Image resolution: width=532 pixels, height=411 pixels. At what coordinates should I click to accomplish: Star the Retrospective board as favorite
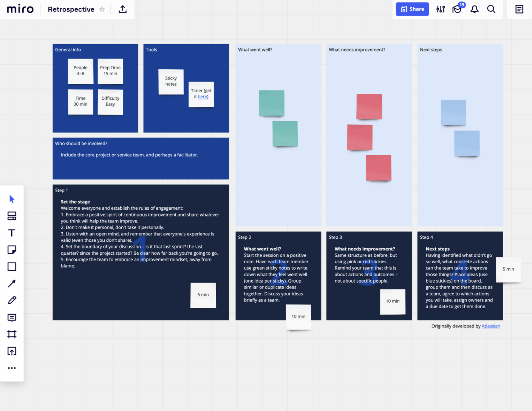click(x=102, y=9)
